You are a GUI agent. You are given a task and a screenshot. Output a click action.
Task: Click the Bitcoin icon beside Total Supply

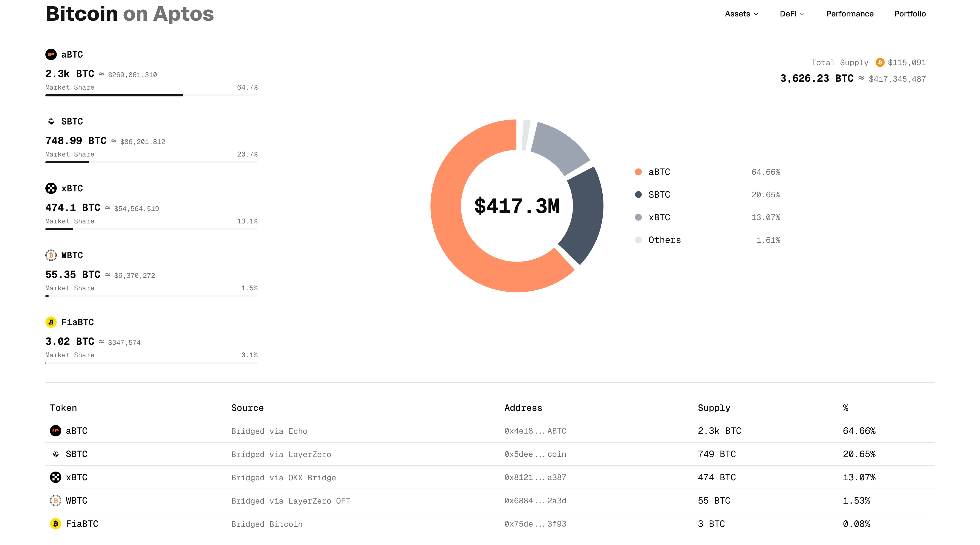click(x=880, y=63)
